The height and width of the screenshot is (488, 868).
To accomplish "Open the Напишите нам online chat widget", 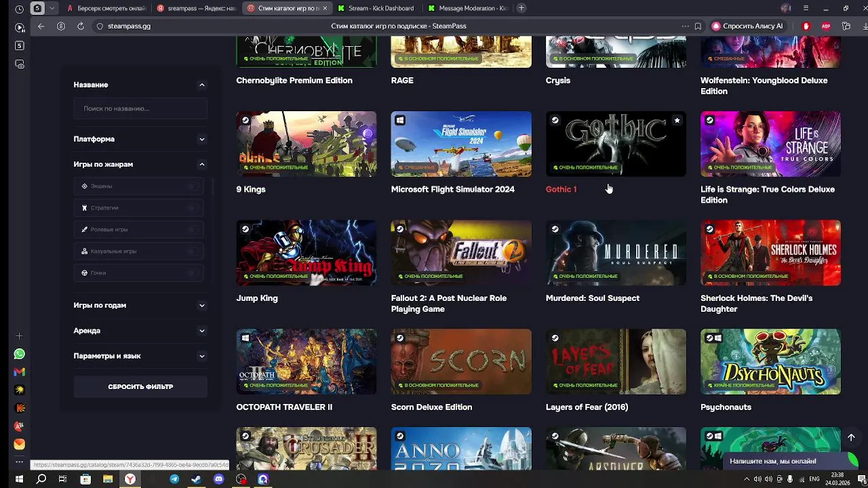I will [790, 461].
